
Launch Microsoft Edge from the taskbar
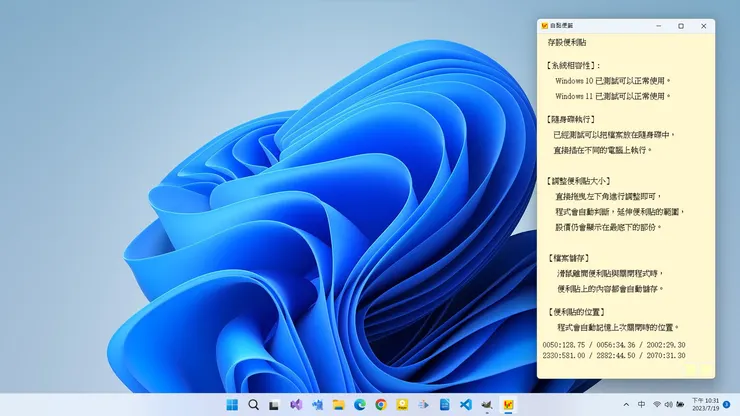click(x=360, y=405)
